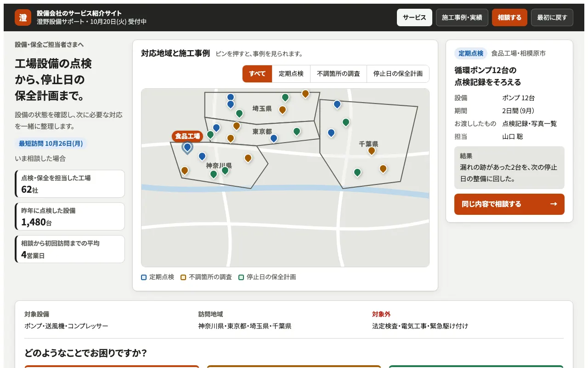The width and height of the screenshot is (588, 368).
Task: Click the blue pin immediately right of 東京都 label
Action: pos(274,138)
